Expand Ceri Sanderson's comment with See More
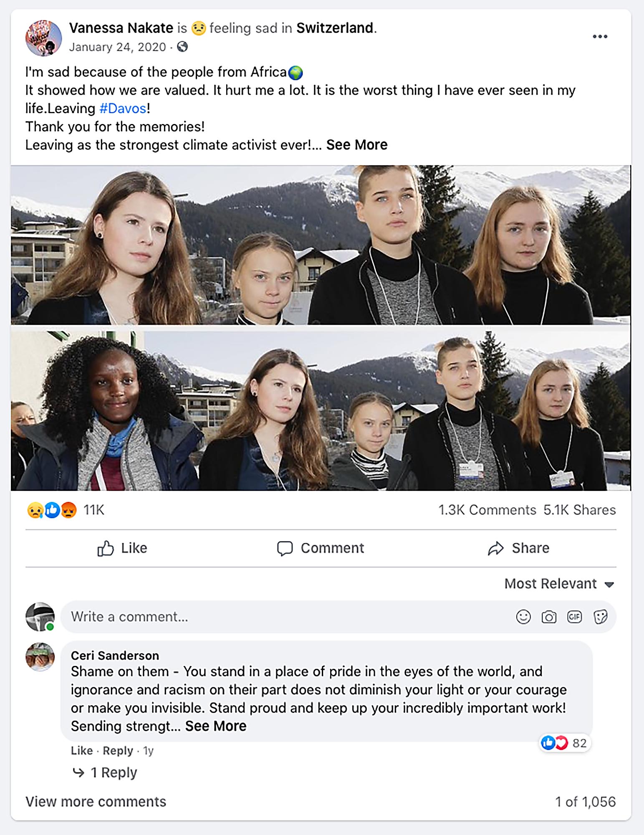This screenshot has width=644, height=835. (x=215, y=726)
